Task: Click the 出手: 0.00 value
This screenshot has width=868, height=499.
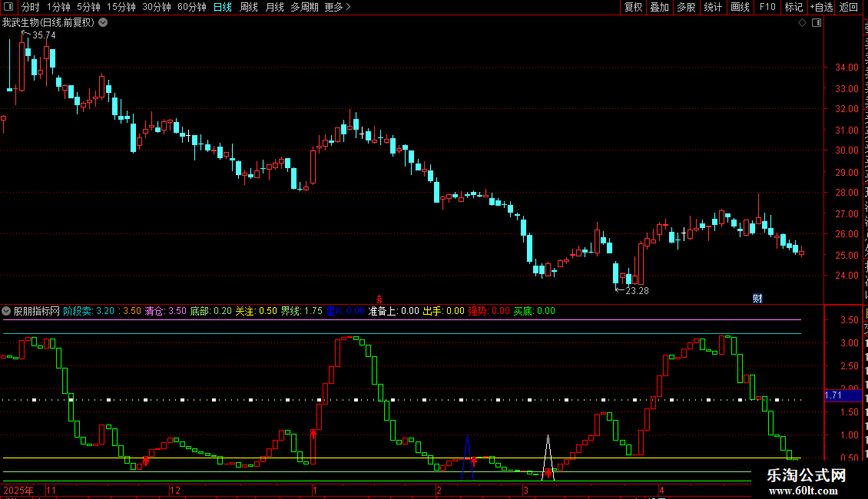Action: click(x=443, y=311)
